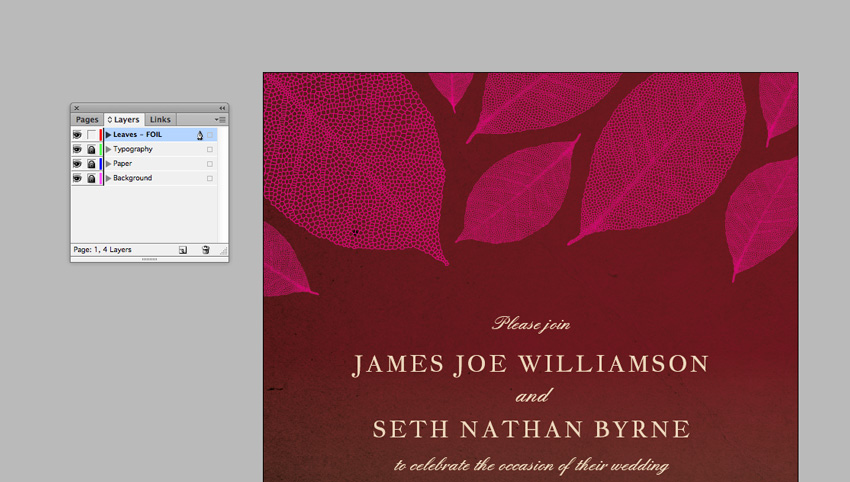The image size is (850, 482).
Task: Select the Background layer row
Action: click(160, 178)
